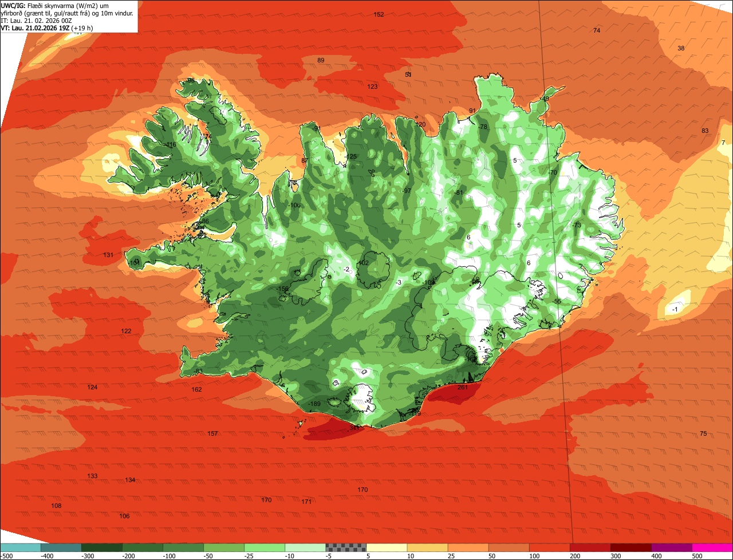Select the '-189' value in south Iceland
This screenshot has height=560, width=733.
point(314,404)
